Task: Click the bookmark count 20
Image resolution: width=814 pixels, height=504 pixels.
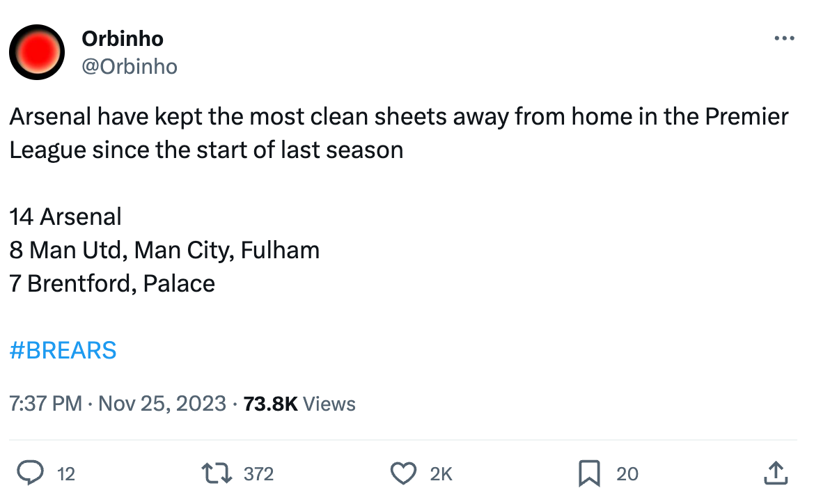Action: pyautogui.click(x=627, y=474)
